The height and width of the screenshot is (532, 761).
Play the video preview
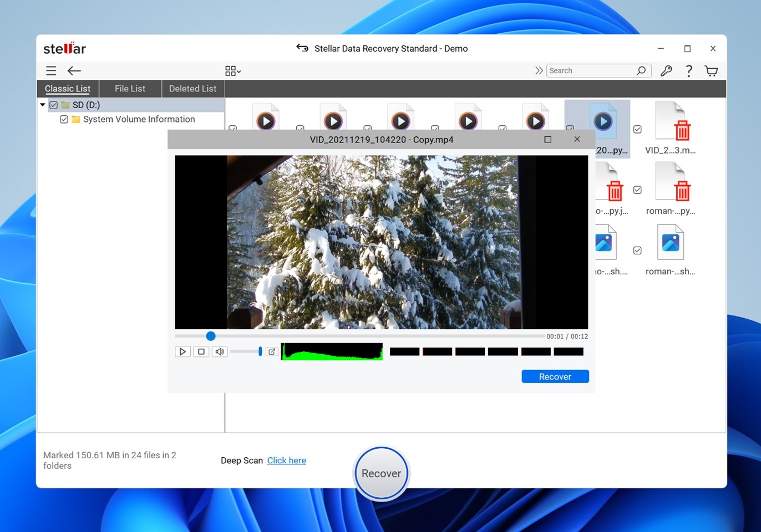point(182,351)
